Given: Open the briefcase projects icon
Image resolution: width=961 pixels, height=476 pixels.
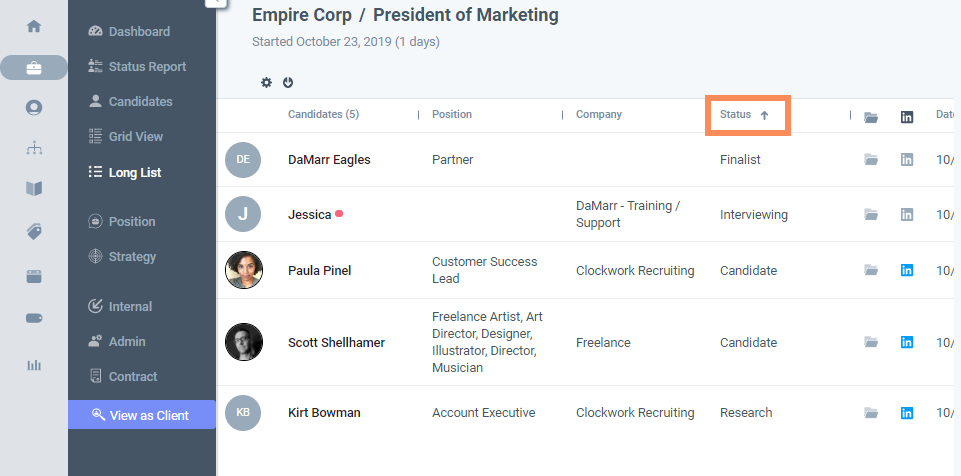Looking at the screenshot, I should click(x=34, y=68).
